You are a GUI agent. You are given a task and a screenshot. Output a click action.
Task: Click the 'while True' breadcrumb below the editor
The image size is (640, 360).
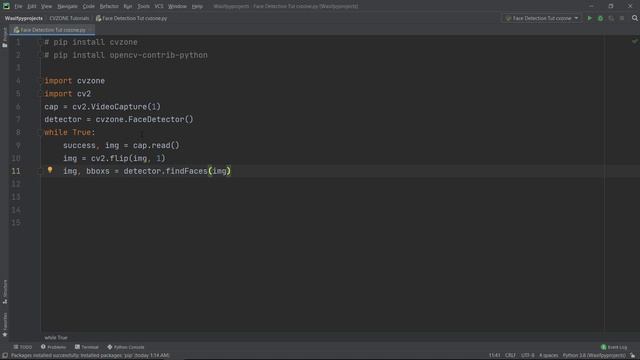tap(56, 338)
